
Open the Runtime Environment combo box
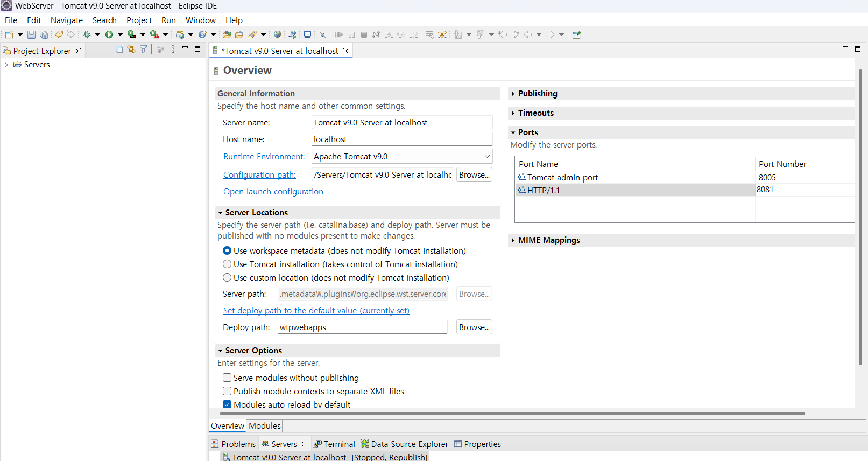coord(402,156)
